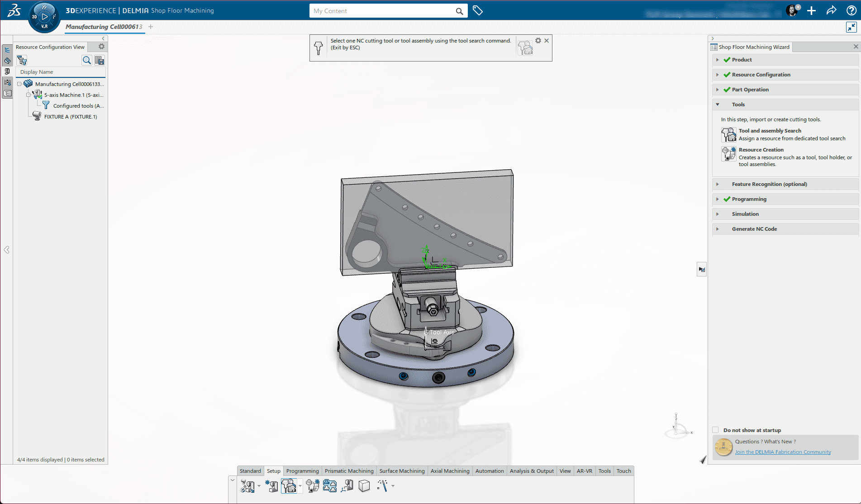Viewport: 861px width, 504px height.
Task: Switch to the Surface Machining tab
Action: (402, 471)
